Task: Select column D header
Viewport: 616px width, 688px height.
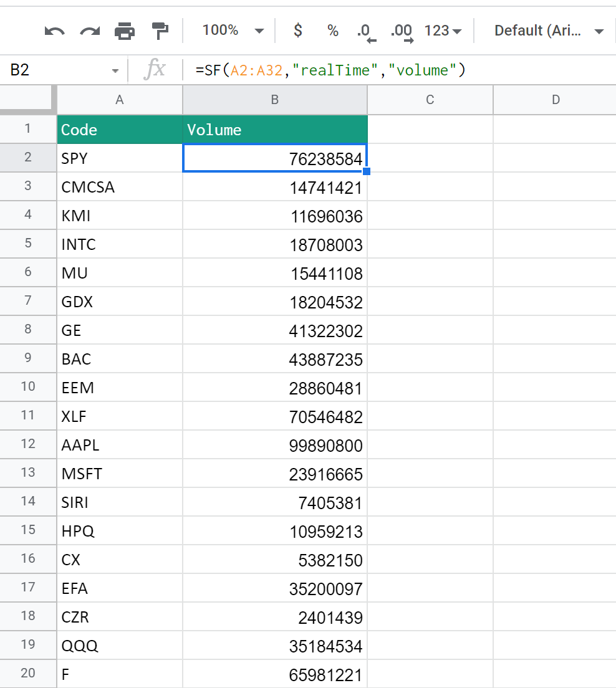Action: coord(555,100)
